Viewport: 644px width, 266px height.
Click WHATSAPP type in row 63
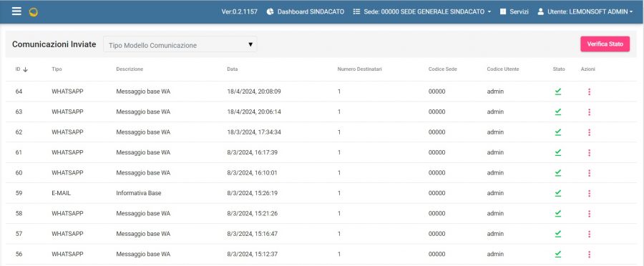point(67,112)
